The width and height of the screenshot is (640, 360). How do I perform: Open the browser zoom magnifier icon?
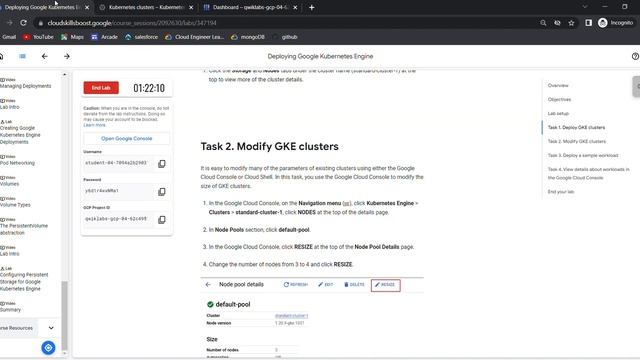coord(543,23)
